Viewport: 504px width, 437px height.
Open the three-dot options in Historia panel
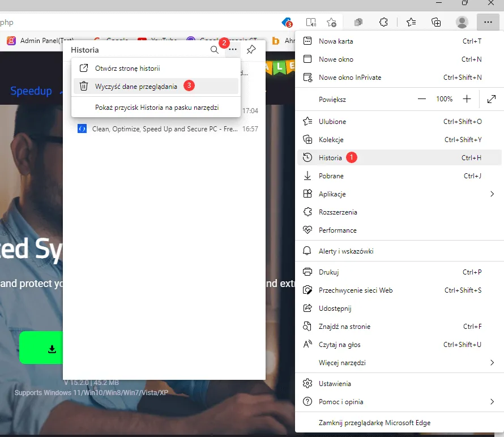[x=233, y=50]
